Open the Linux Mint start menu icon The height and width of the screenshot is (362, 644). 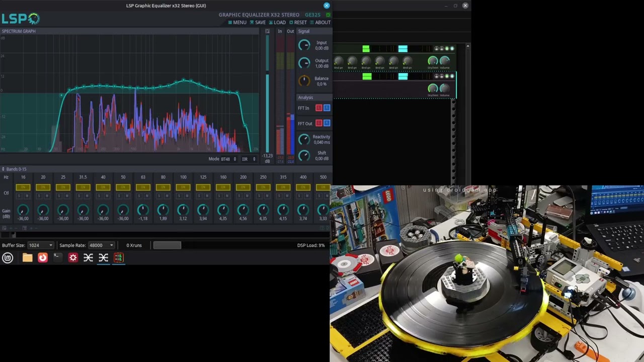pyautogui.click(x=8, y=257)
